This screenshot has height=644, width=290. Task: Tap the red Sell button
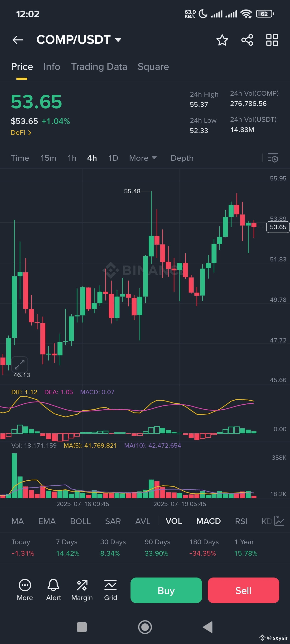pos(243,590)
